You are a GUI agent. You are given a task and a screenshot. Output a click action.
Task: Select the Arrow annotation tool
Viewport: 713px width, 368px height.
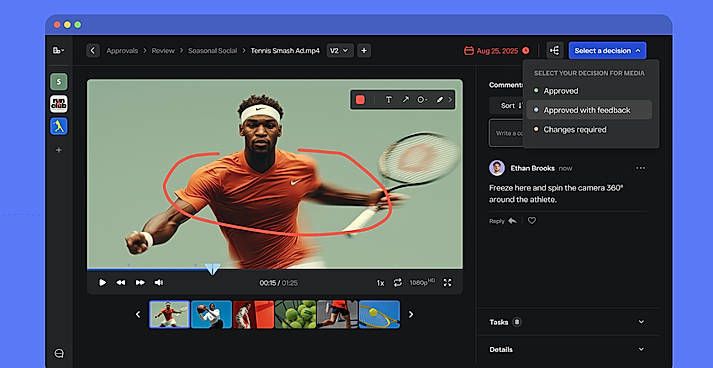coord(405,100)
